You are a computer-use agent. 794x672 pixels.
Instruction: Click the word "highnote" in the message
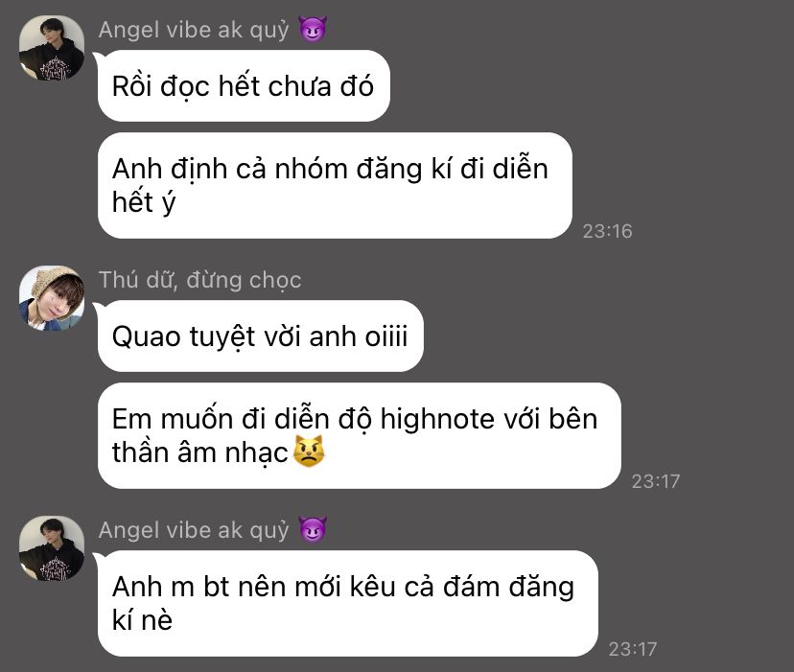coord(437,419)
